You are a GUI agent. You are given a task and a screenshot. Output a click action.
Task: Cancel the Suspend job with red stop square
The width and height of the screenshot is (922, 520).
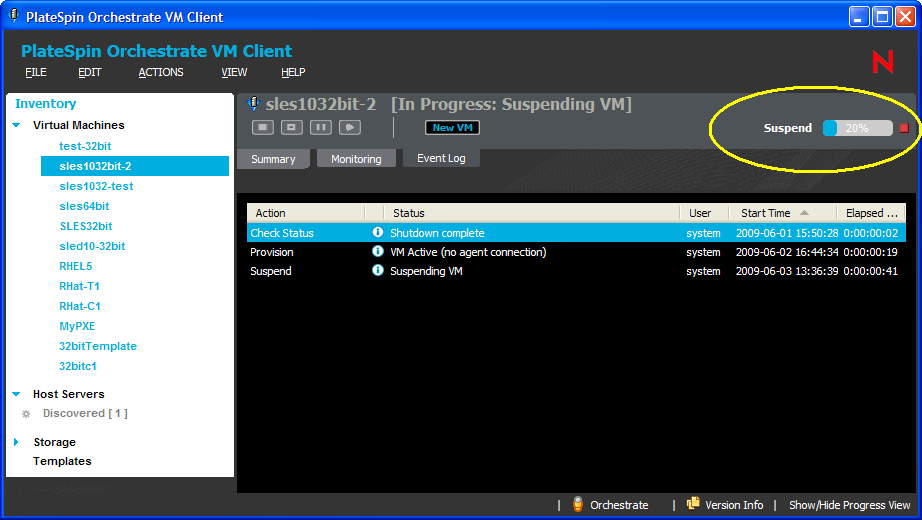point(904,128)
